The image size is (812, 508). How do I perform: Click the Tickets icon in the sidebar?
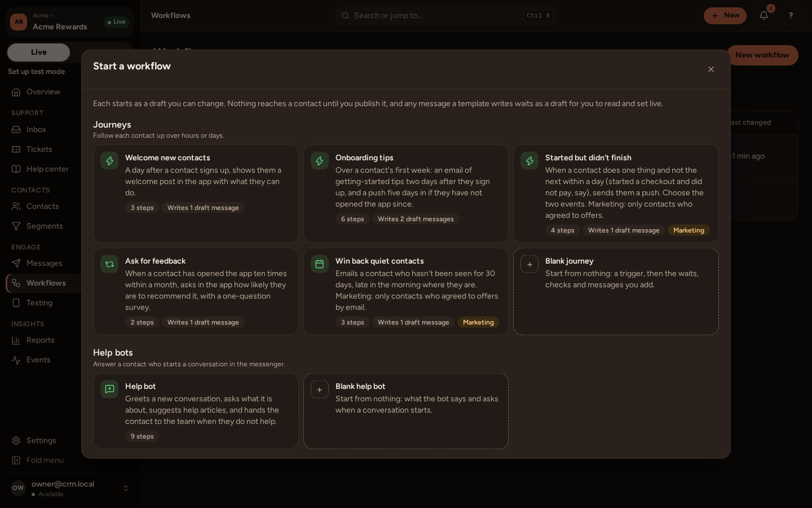[16, 150]
